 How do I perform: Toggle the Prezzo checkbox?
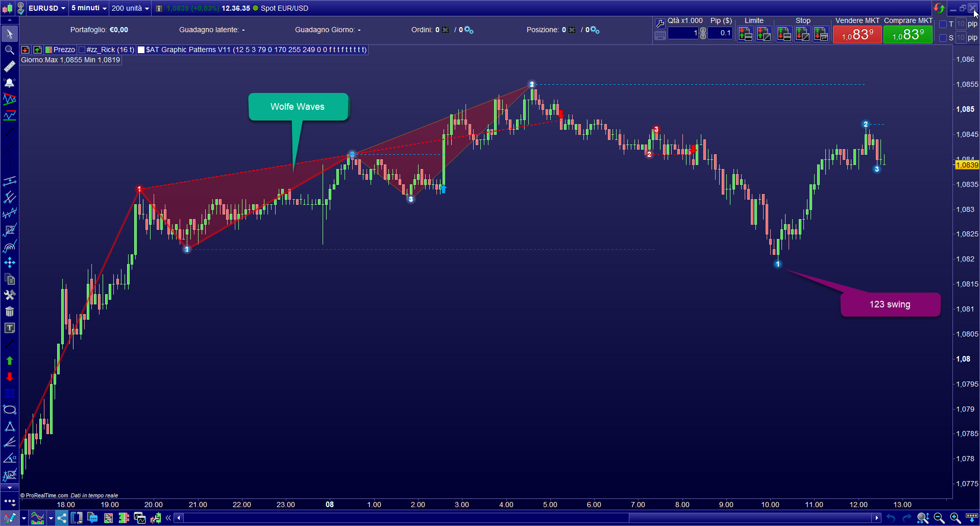tap(48, 50)
